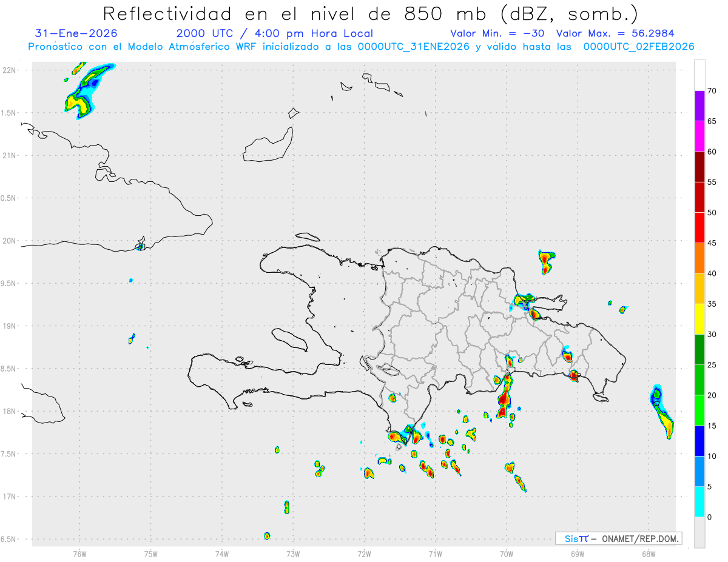
Task: Click the longitude label '70W'
Action: pyautogui.click(x=507, y=554)
